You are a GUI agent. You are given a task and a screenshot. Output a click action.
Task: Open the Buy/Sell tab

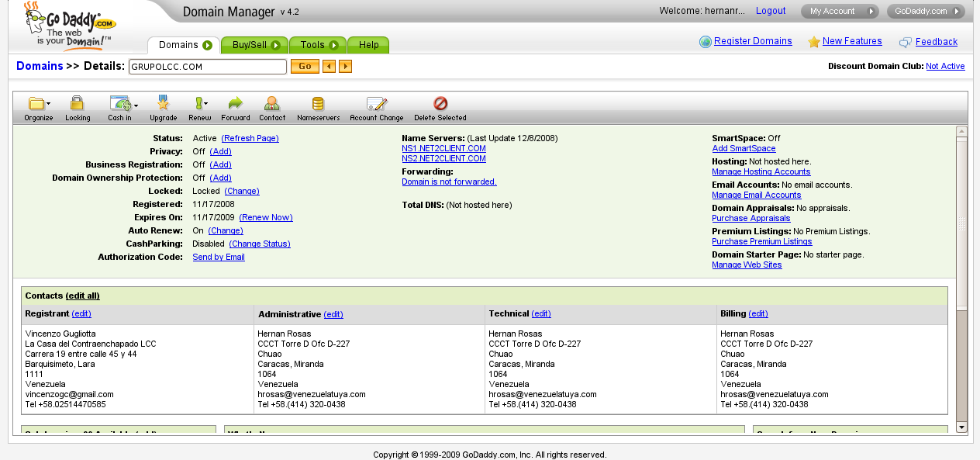pyautogui.click(x=254, y=45)
